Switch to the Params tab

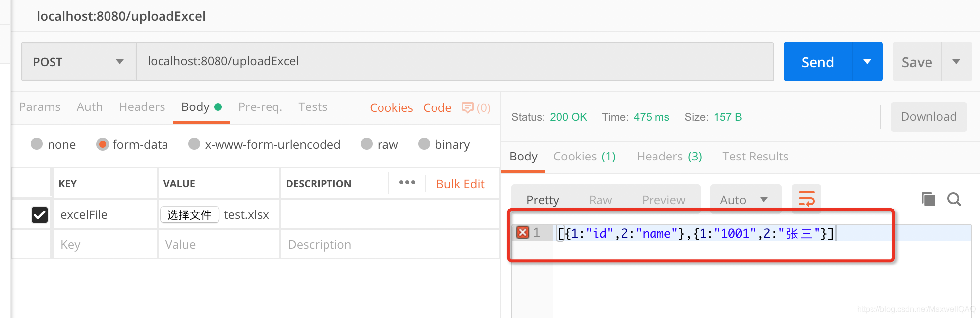(40, 107)
